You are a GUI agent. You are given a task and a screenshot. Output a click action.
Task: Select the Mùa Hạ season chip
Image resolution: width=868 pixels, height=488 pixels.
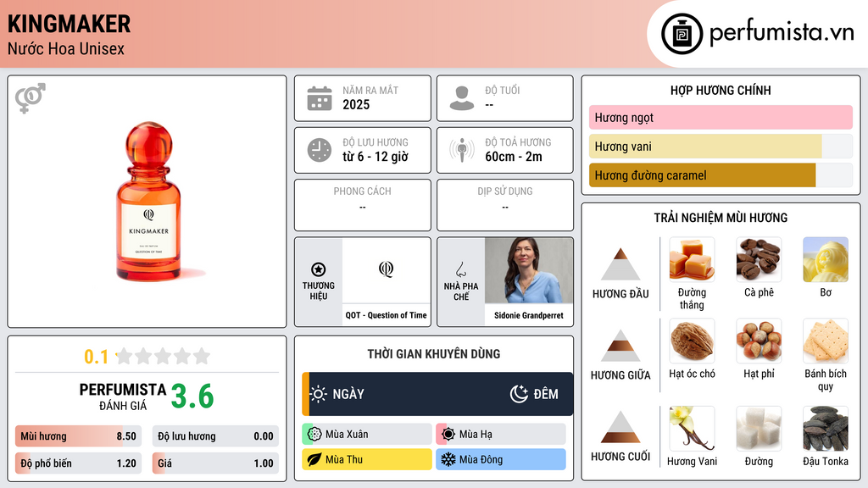pos(500,435)
